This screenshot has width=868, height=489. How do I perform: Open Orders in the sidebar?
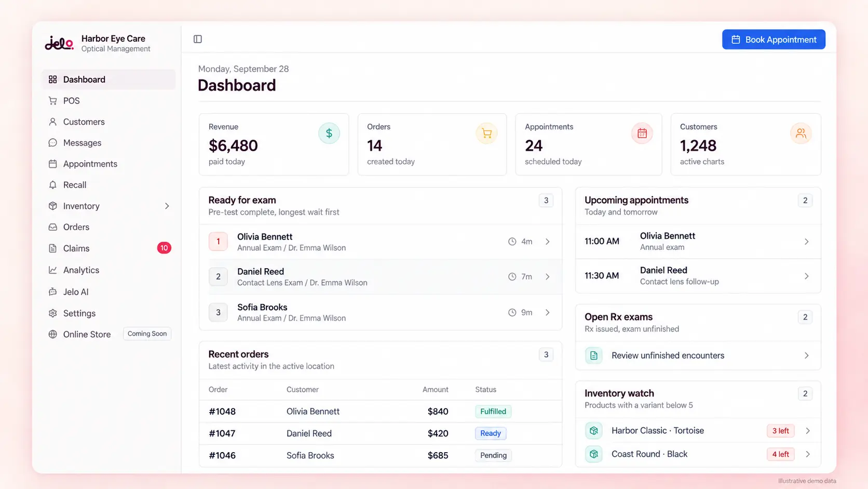tap(108, 227)
